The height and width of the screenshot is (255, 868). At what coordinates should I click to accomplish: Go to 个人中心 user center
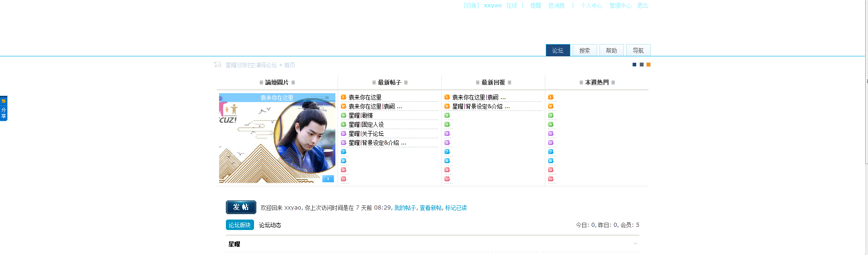click(591, 5)
